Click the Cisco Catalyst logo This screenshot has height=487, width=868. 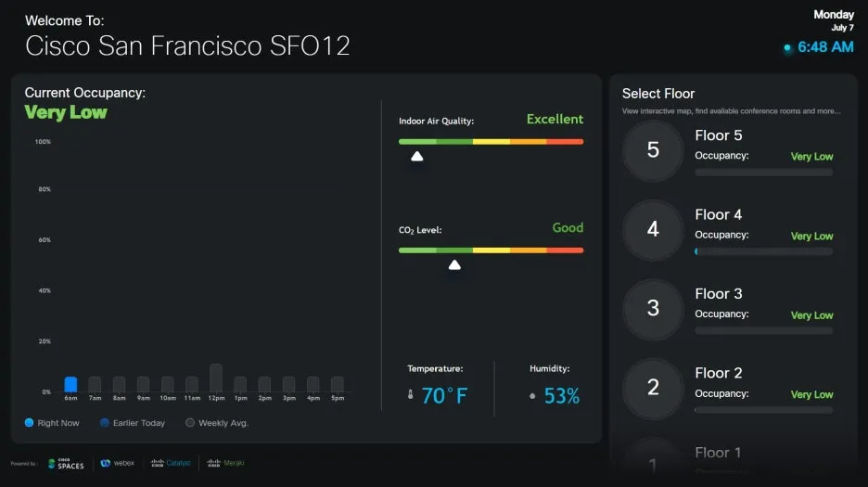click(x=171, y=463)
